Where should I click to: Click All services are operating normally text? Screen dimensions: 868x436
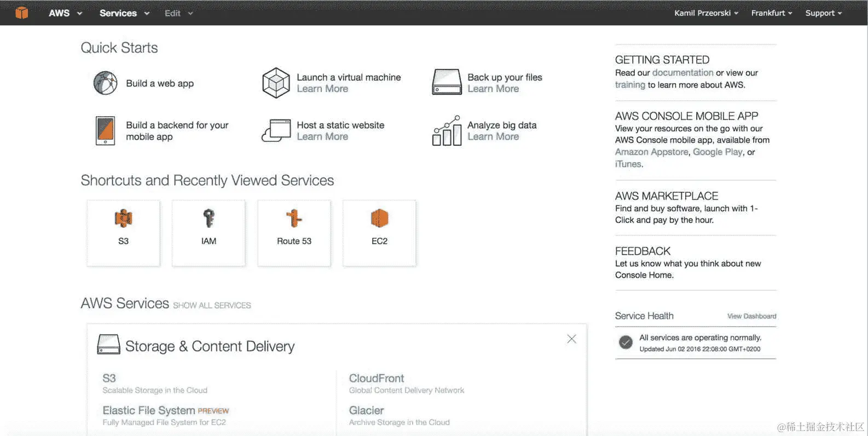tap(700, 337)
